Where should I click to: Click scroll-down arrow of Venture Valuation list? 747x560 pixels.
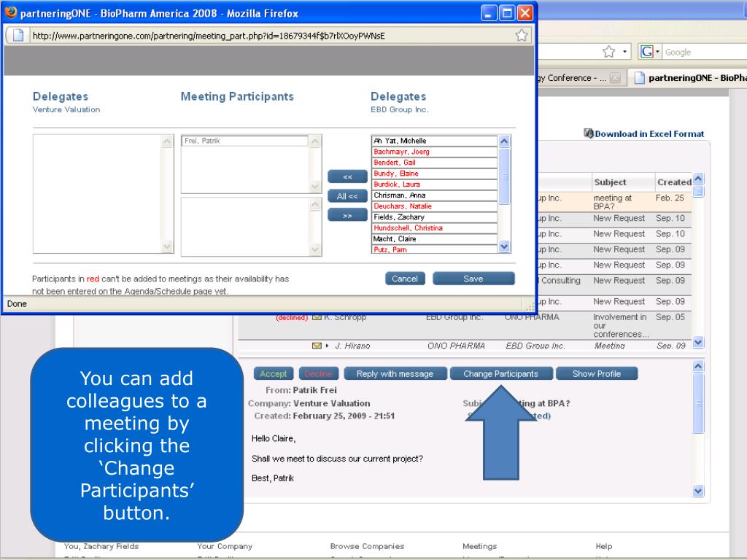click(x=167, y=246)
